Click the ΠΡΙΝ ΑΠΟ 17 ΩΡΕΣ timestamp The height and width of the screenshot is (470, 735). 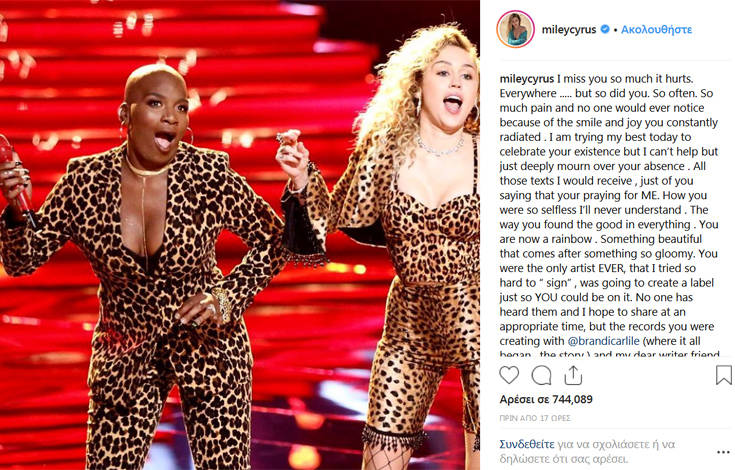click(535, 418)
